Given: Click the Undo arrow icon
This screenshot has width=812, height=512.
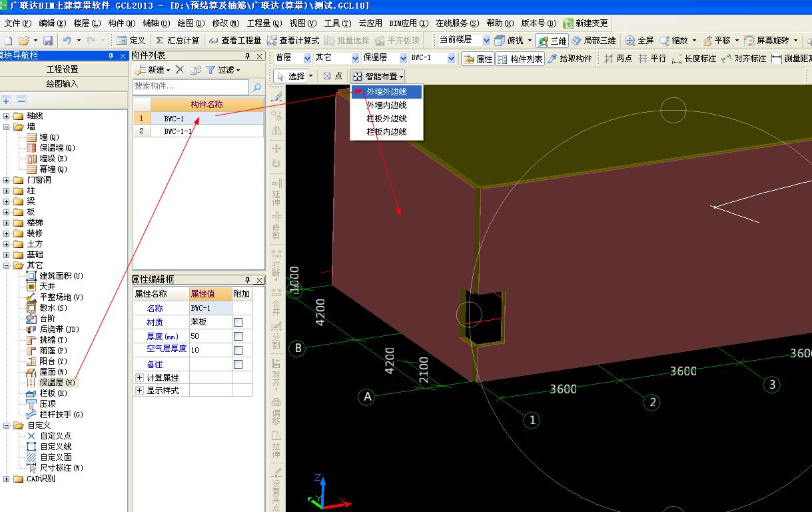Looking at the screenshot, I should 67,41.
